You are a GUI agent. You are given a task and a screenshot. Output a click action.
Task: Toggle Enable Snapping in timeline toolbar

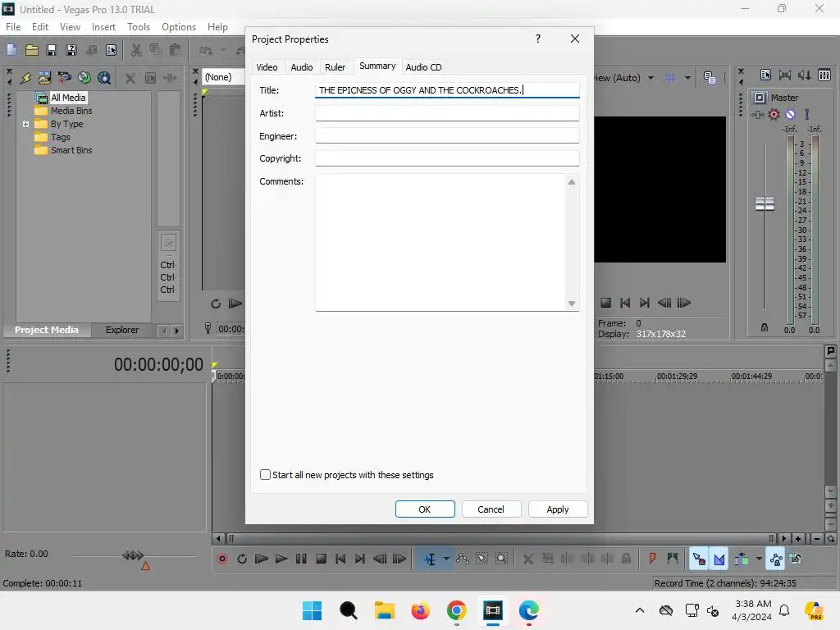point(699,559)
